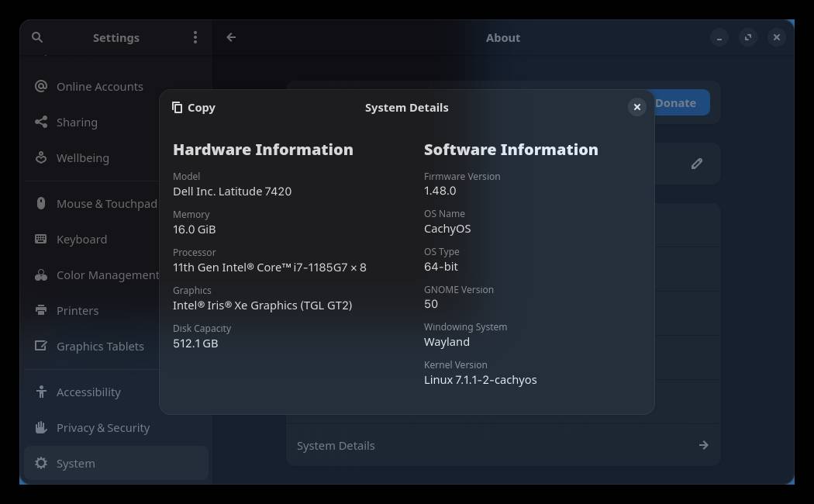The height and width of the screenshot is (504, 814).
Task: Click the Wellbeing icon in sidebar
Action: point(41,157)
